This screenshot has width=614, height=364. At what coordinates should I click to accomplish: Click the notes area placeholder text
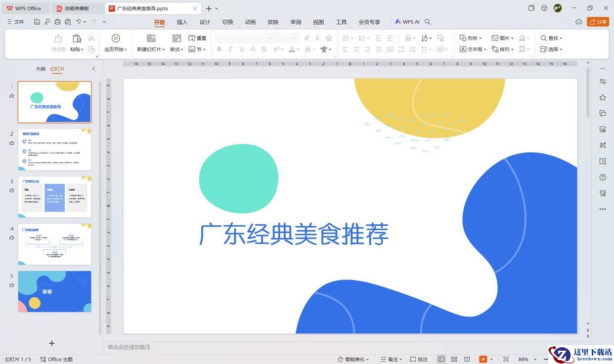129,347
